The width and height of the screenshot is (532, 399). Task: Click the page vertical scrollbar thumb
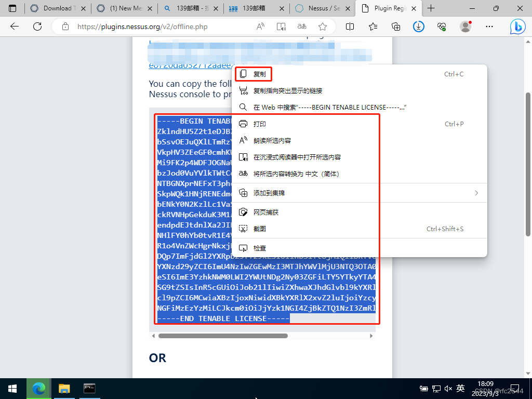tap(528, 164)
